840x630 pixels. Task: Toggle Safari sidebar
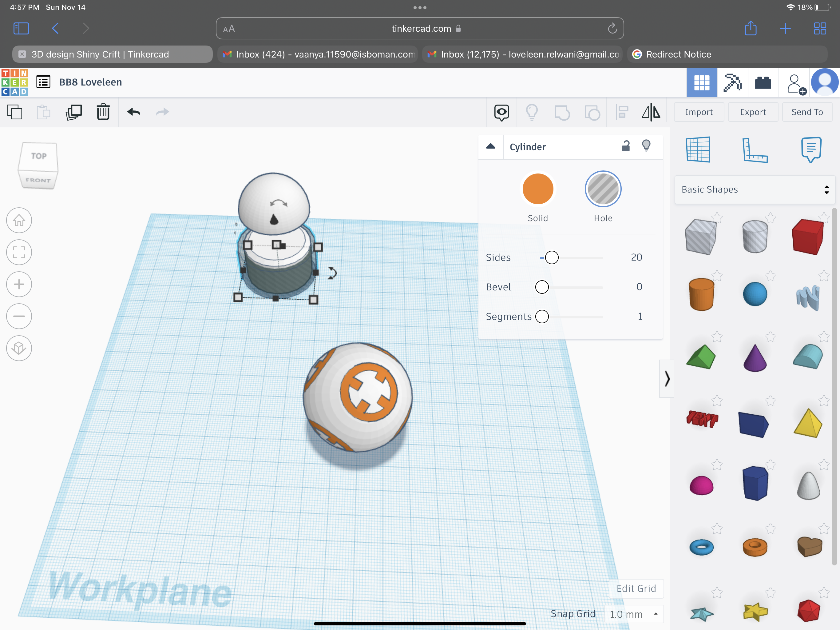click(x=21, y=29)
